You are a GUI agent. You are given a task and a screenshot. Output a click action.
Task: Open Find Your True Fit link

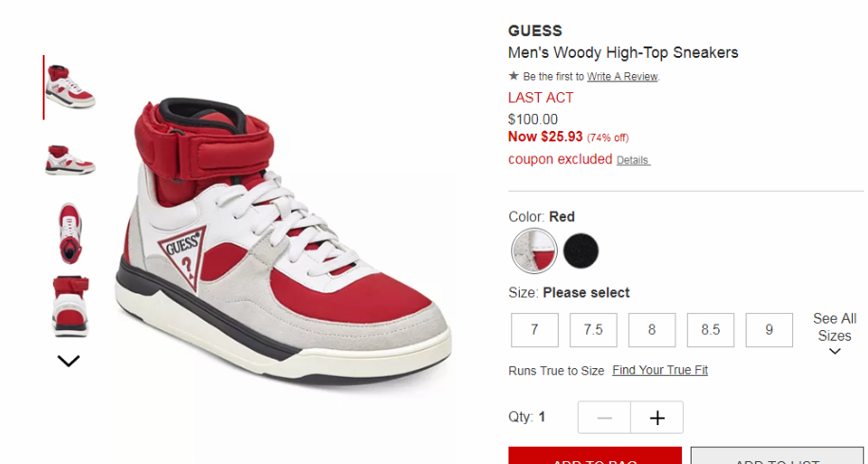660,370
